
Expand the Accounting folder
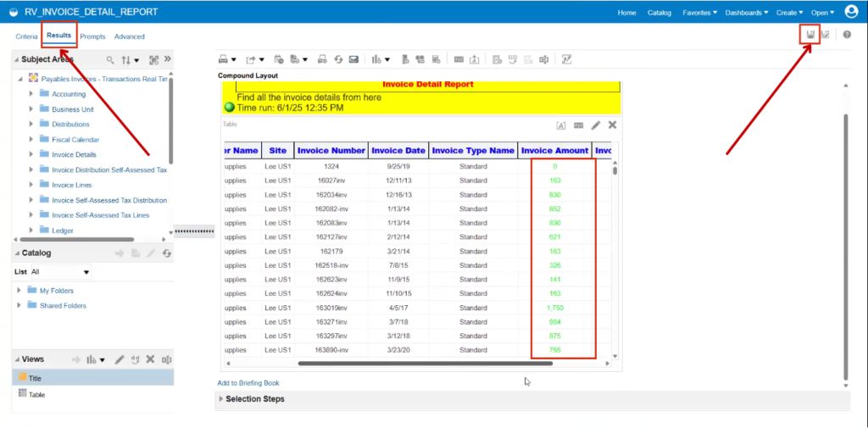coord(31,93)
